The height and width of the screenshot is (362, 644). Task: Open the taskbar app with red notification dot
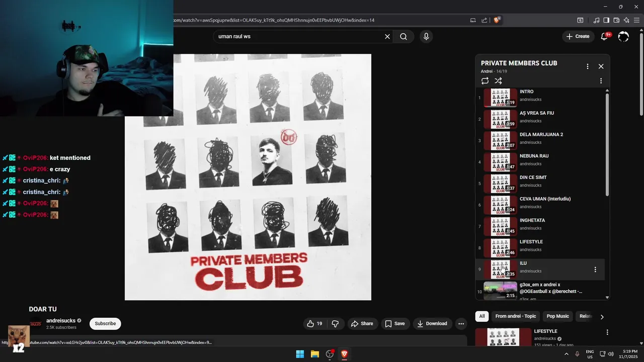coord(330,354)
